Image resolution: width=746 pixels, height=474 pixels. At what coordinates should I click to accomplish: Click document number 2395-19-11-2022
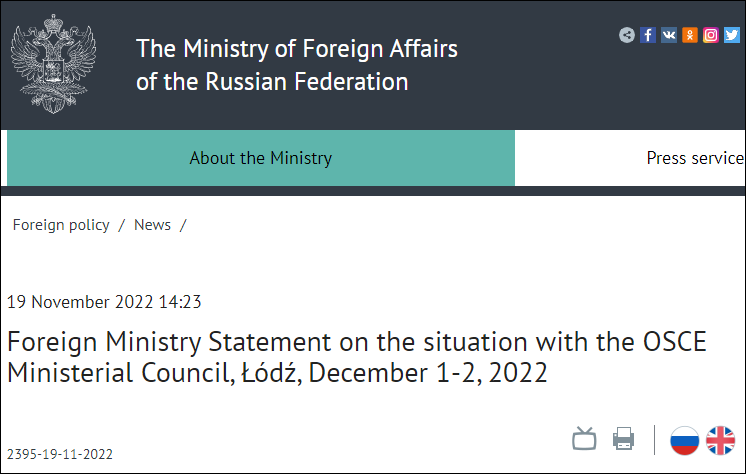pyautogui.click(x=60, y=454)
